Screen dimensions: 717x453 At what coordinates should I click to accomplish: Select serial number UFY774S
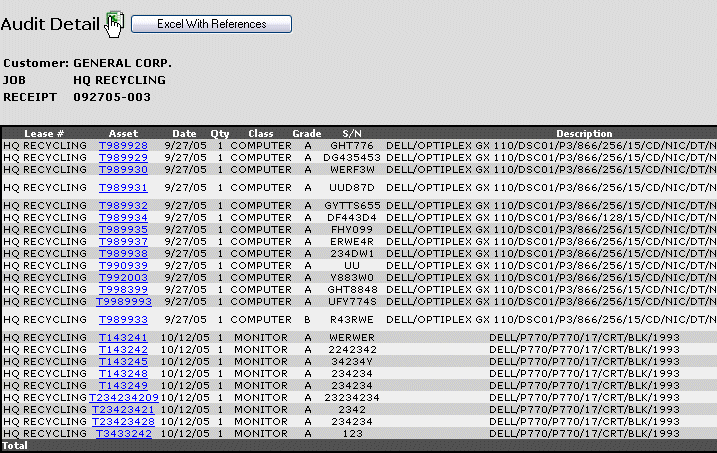click(352, 302)
